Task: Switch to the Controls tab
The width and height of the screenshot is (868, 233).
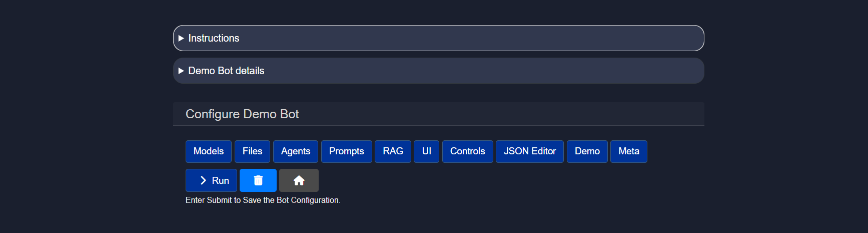Action: pyautogui.click(x=467, y=151)
